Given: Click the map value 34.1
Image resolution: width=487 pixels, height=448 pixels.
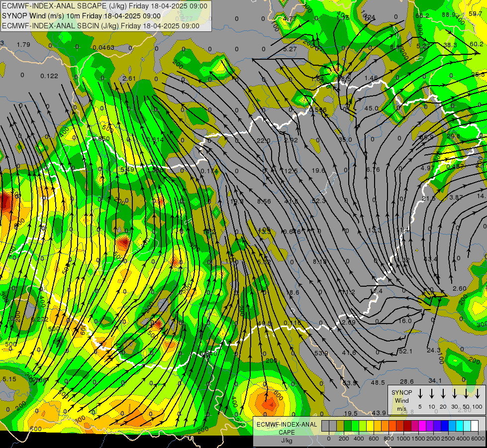Looking at the screenshot, I should click(x=435, y=380).
